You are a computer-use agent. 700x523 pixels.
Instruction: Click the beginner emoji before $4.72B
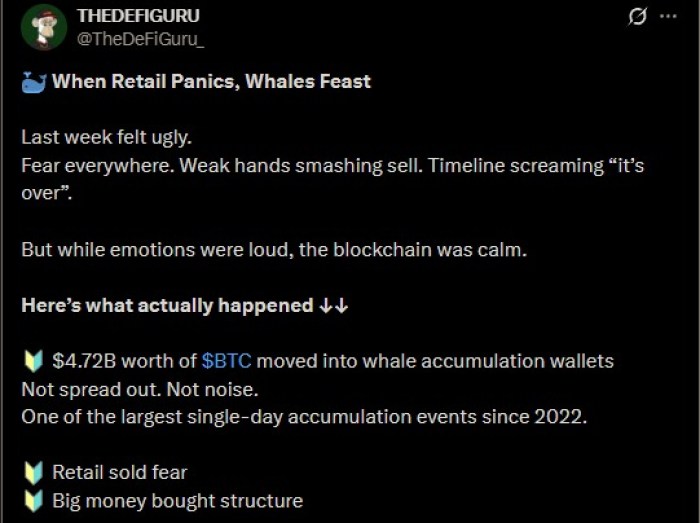tap(32, 360)
